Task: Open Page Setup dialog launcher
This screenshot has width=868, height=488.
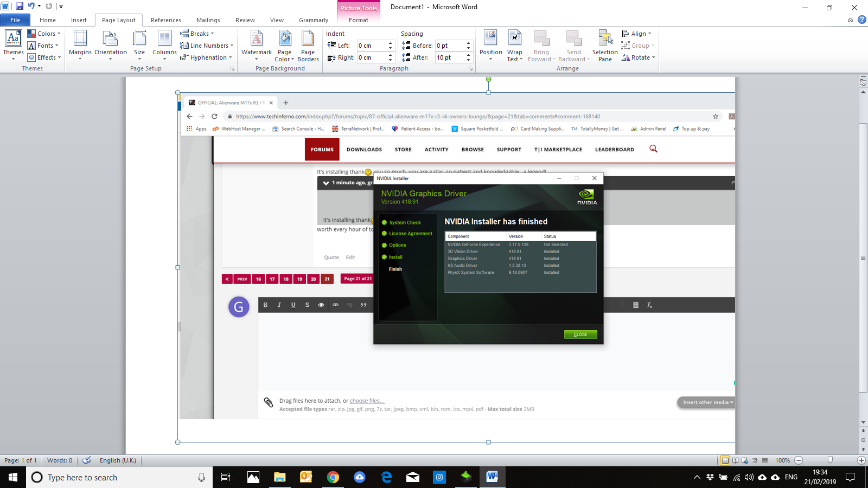Action: pos(232,69)
